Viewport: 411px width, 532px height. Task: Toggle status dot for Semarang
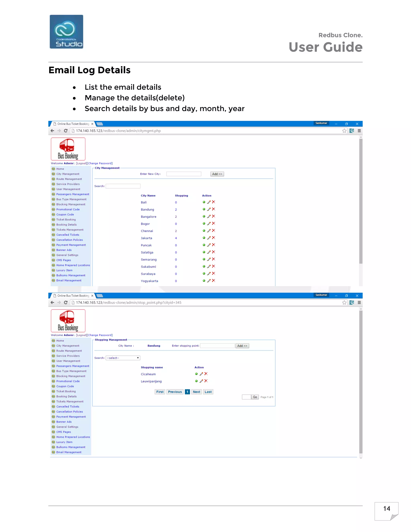[204, 259]
